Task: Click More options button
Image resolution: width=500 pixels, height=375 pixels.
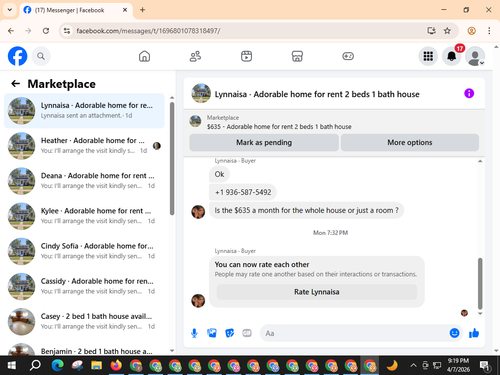Action: click(x=410, y=143)
